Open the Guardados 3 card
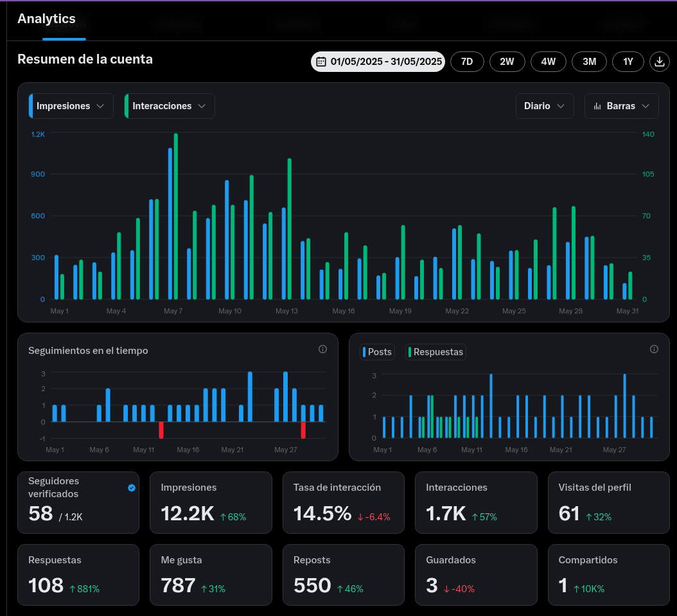 tap(476, 575)
